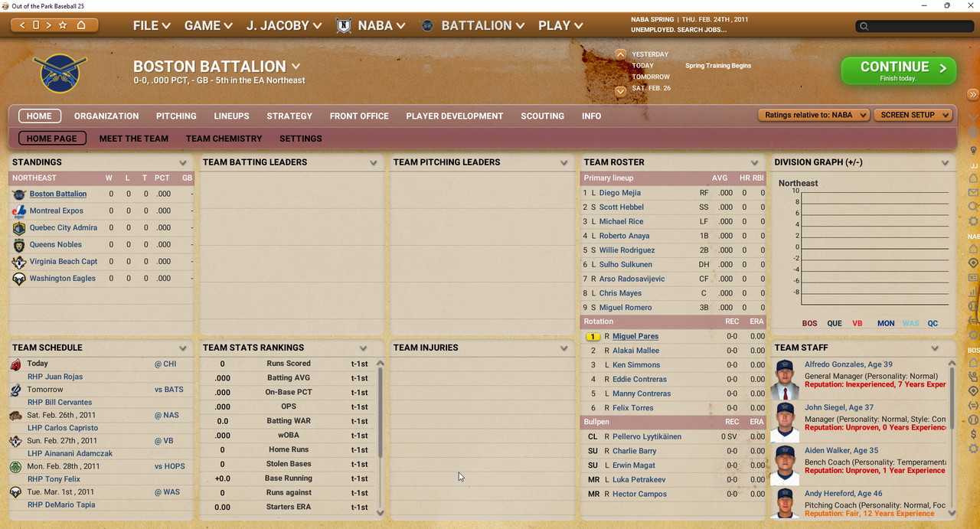Screen dimensions: 980x529
Task: Click Team Stats Rankings scrollbar down arrow
Action: pos(380,512)
